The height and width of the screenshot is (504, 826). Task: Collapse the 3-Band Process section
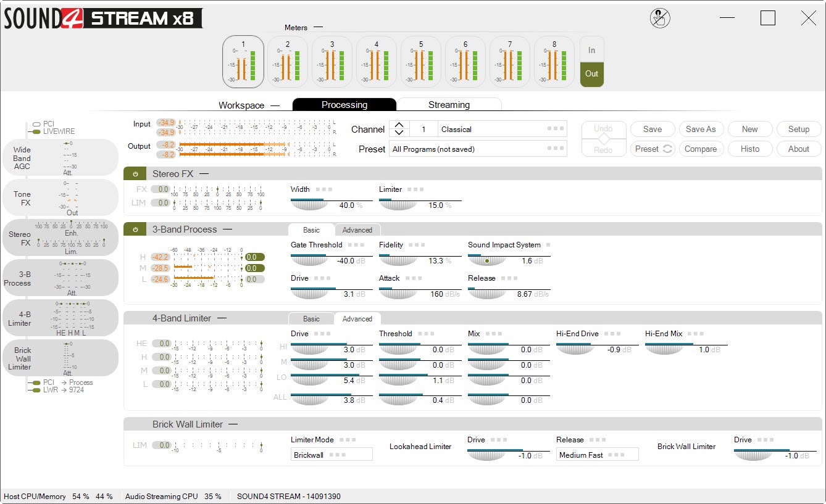coord(227,229)
